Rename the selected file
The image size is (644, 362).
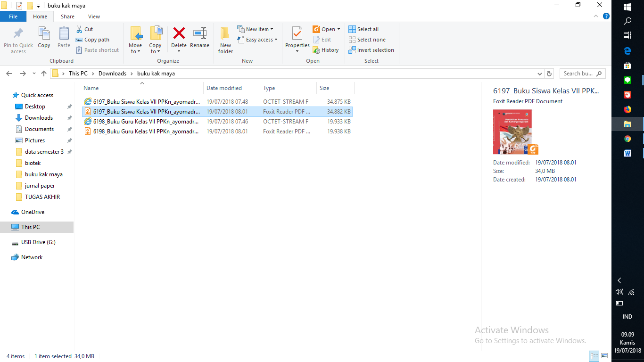pyautogui.click(x=199, y=39)
